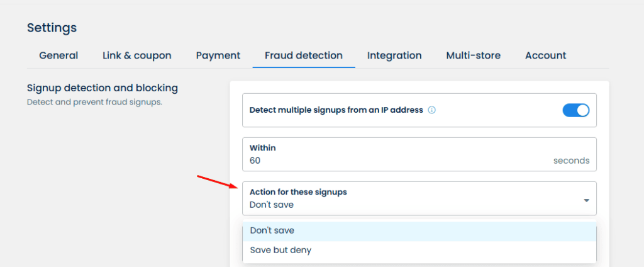Click the "Detect and prevent fraud signups" description
Screen dimensions: 644x267
pos(94,102)
